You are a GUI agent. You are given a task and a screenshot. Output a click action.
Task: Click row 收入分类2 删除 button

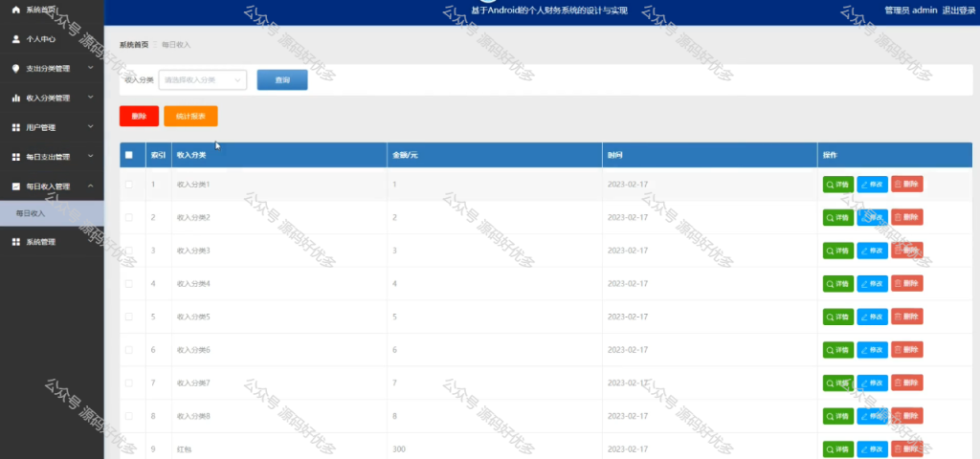[x=907, y=217]
